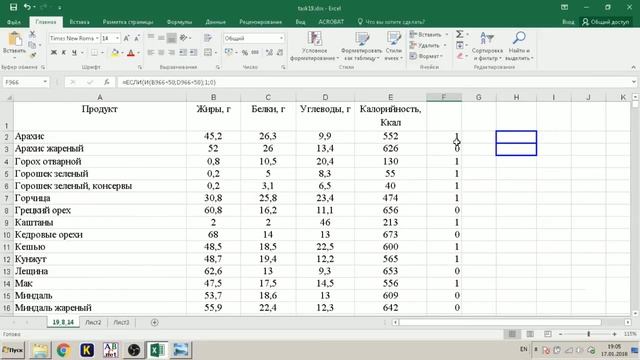Click the Increase Decimal icon
Image resolution: width=640 pixels, height=360 pixels.
[269, 52]
